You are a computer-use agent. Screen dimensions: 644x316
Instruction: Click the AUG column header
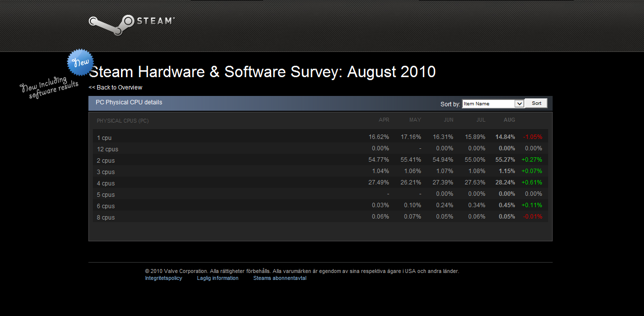(x=509, y=120)
